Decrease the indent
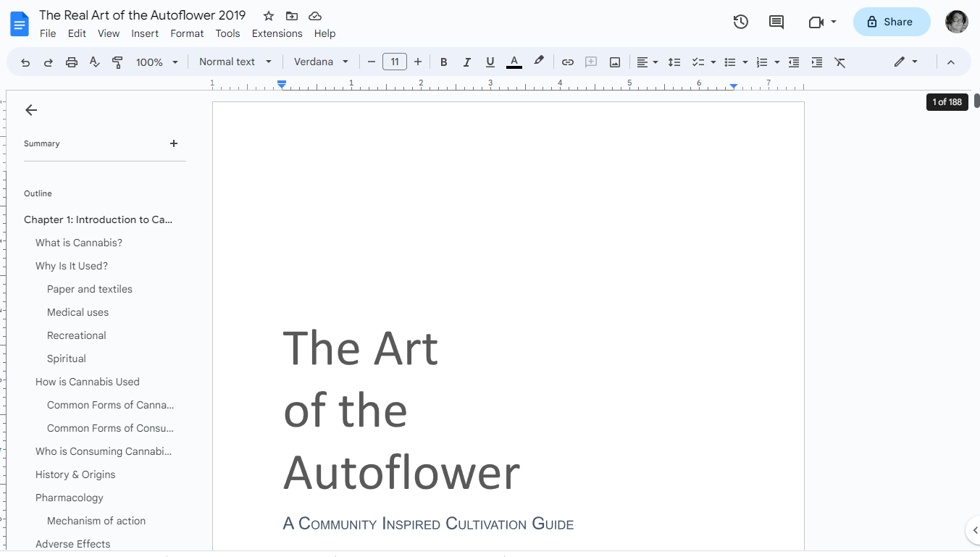The image size is (980, 557). click(x=794, y=62)
